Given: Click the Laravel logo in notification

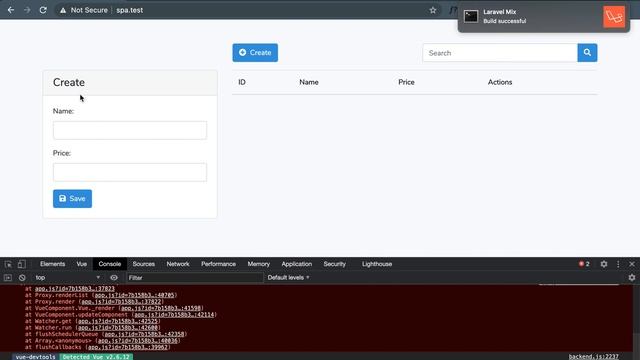Looking at the screenshot, I should tap(614, 17).
